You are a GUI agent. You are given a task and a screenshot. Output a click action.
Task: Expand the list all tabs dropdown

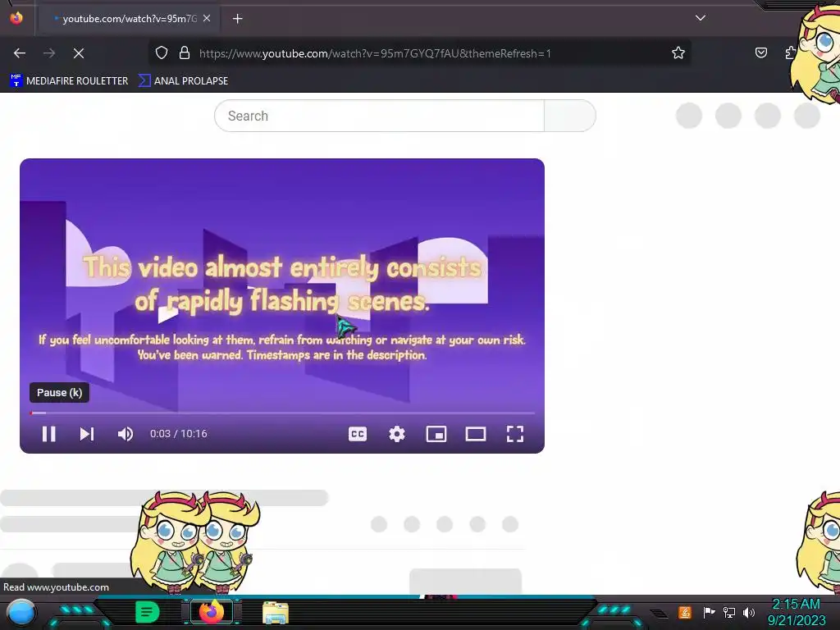701,18
